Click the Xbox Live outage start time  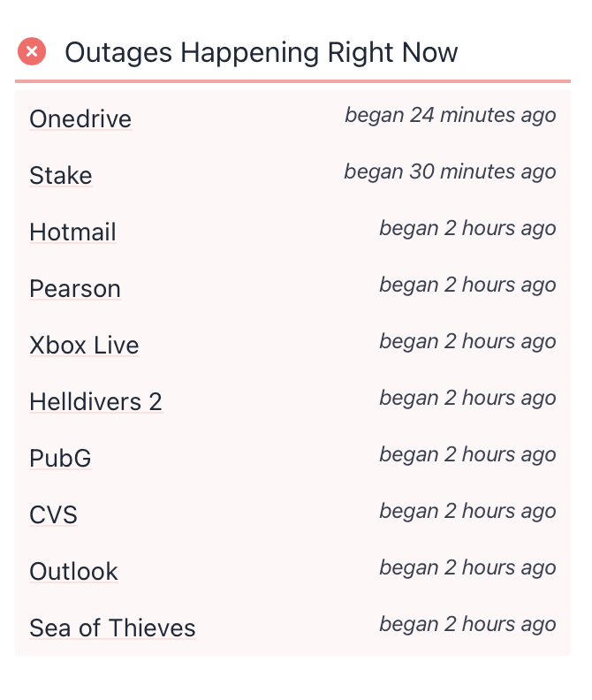tap(467, 341)
